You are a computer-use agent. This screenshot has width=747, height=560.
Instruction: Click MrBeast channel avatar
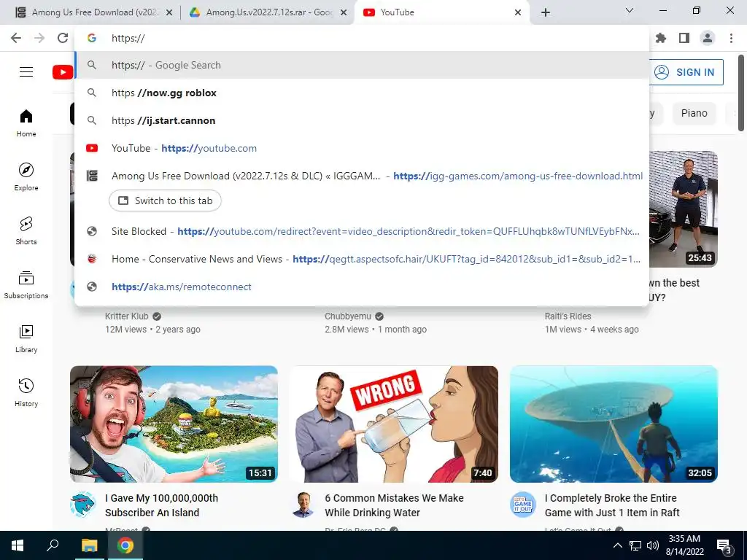83,505
